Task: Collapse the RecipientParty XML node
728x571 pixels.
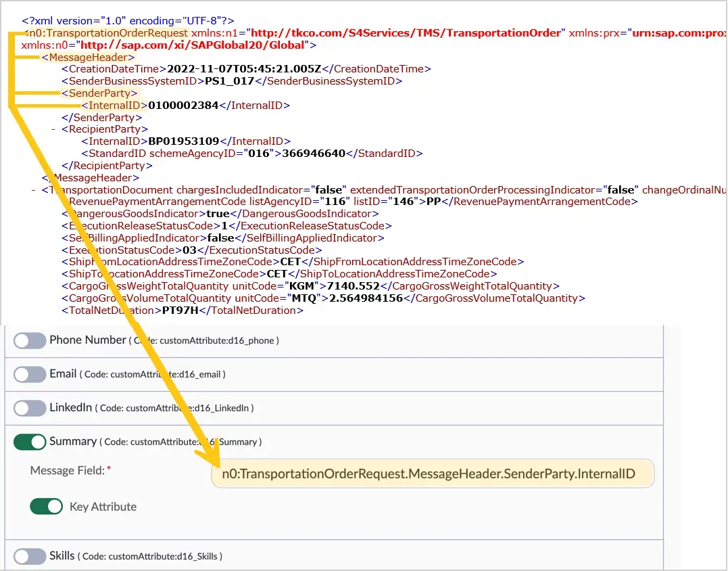Action: 53,129
